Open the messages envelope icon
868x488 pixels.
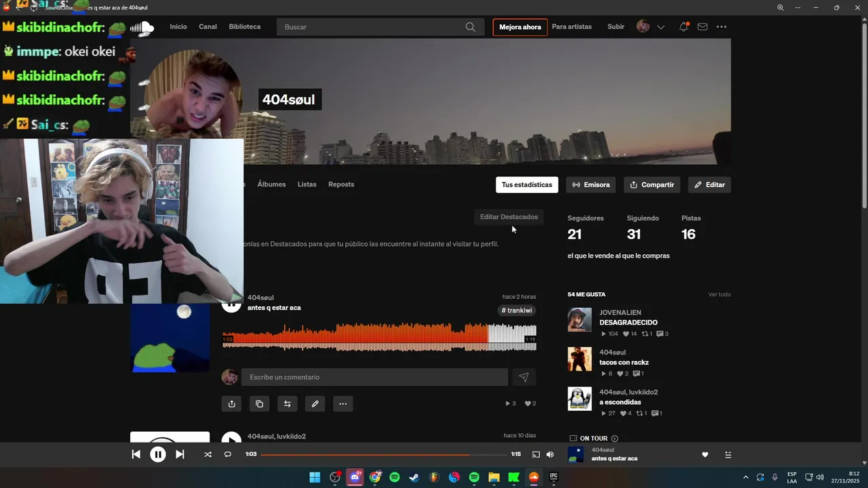703,27
